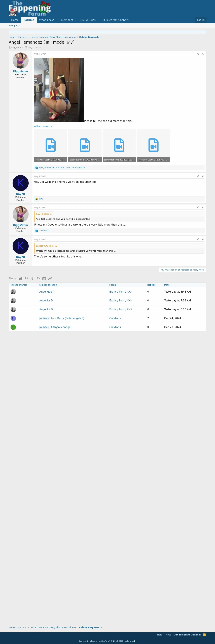
Task: Expand the Members dropdown arrow
Action: click(75, 20)
